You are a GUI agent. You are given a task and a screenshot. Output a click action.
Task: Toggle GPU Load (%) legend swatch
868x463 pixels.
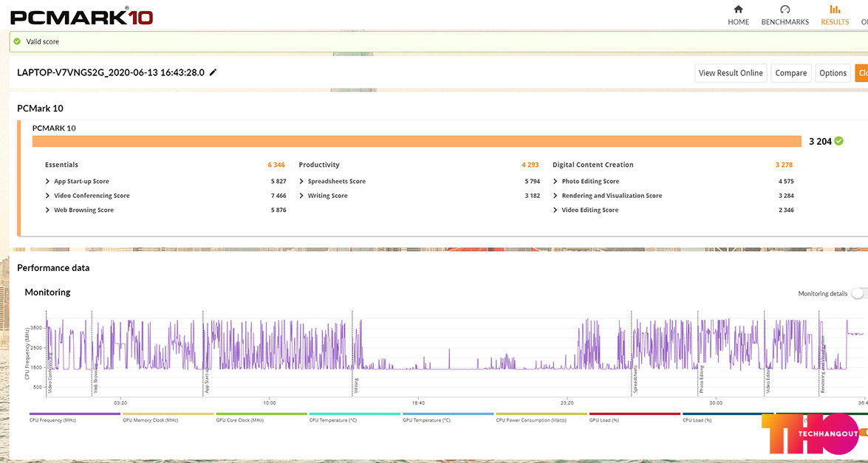[635, 414]
